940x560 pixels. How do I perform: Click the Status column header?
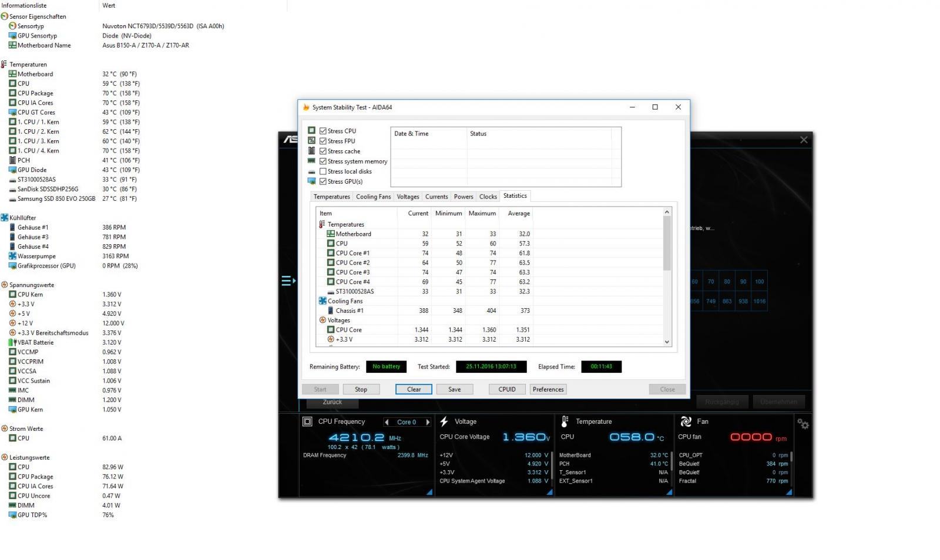click(x=539, y=134)
